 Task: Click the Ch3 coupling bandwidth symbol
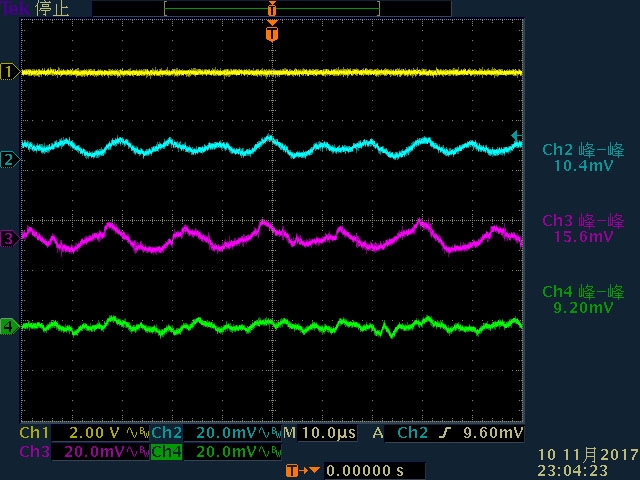pyautogui.click(x=138, y=452)
